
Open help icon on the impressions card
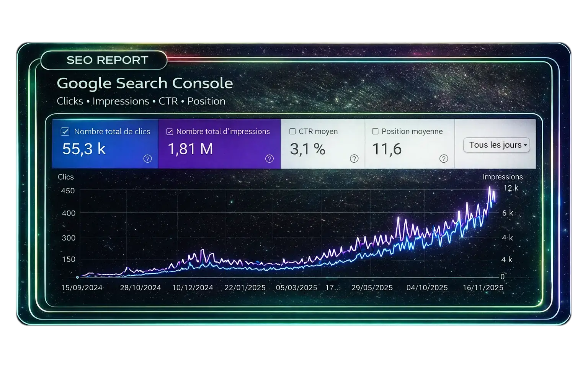tap(269, 158)
